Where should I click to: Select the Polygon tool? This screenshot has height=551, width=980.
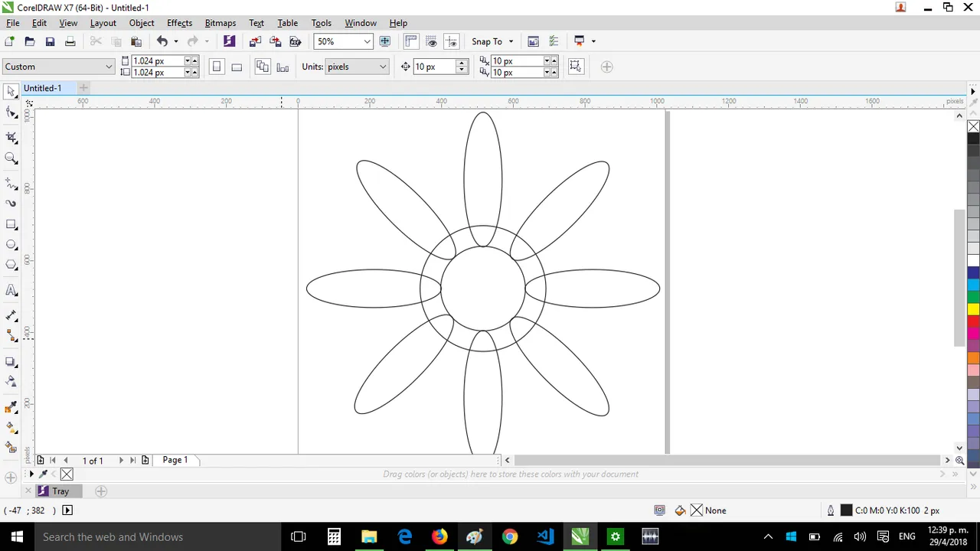[11, 265]
